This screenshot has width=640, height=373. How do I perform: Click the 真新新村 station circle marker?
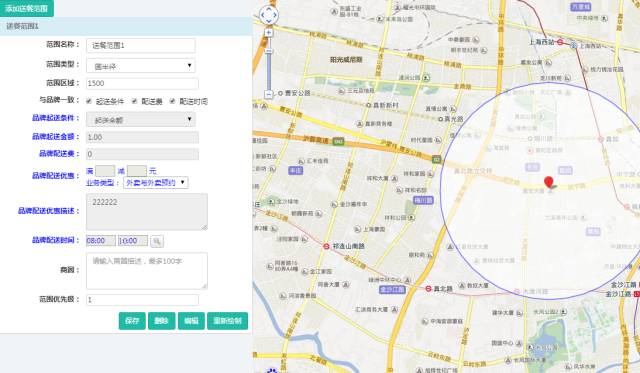[x=369, y=105]
